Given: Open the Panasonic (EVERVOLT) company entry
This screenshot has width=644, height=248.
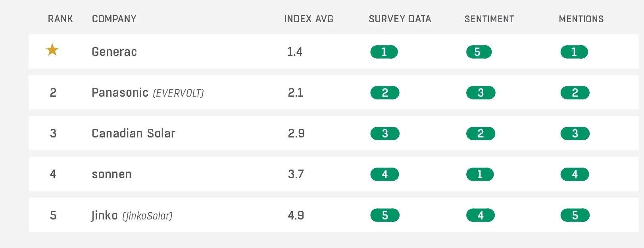Looking at the screenshot, I should (147, 93).
